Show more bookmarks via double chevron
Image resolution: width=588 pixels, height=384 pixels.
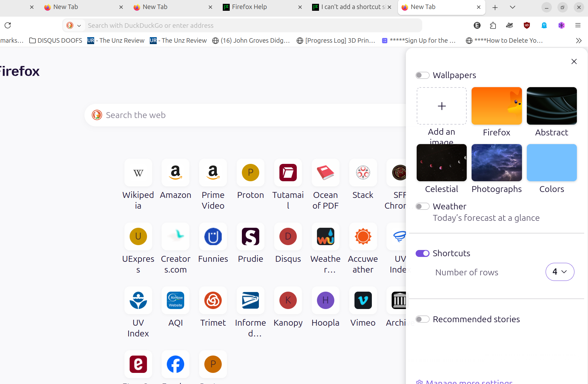[579, 41]
